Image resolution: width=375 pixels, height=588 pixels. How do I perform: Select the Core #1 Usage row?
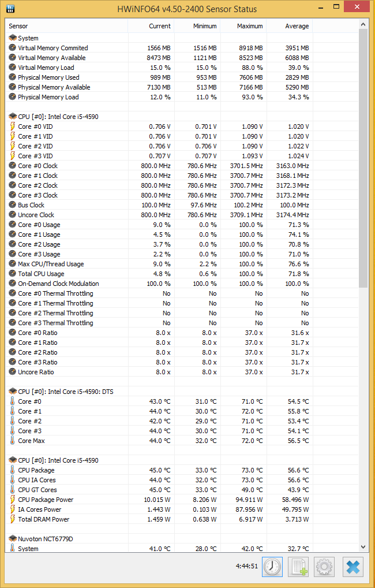(x=182, y=235)
